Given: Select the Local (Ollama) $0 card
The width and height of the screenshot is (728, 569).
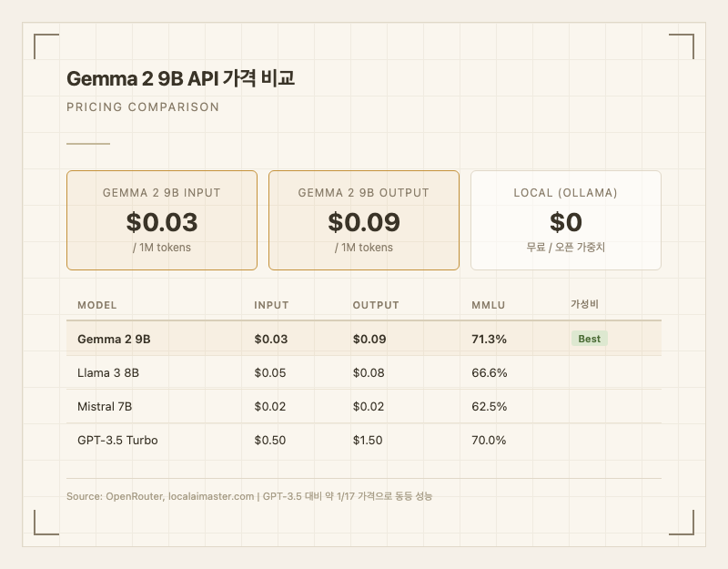Looking at the screenshot, I should tap(566, 220).
